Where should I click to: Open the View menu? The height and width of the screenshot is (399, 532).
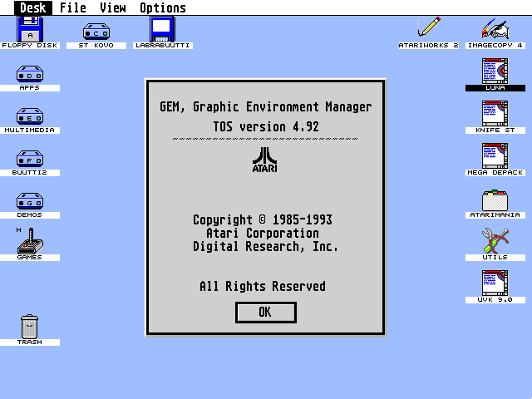(113, 7)
